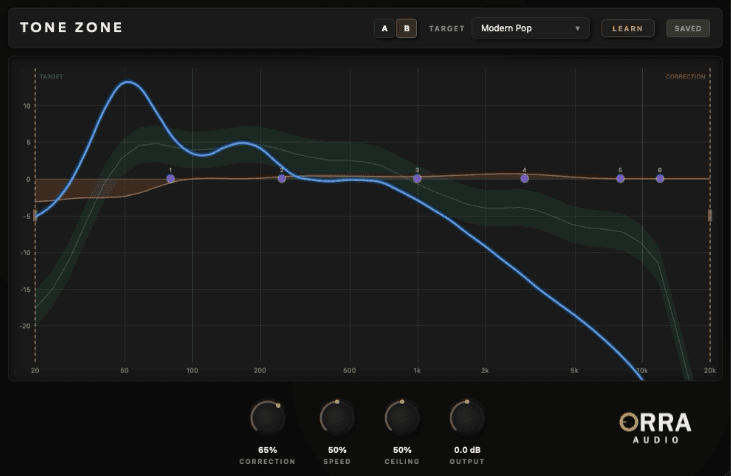Open the Modern Pop target dropdown
This screenshot has height=476, width=731.
pos(530,28)
